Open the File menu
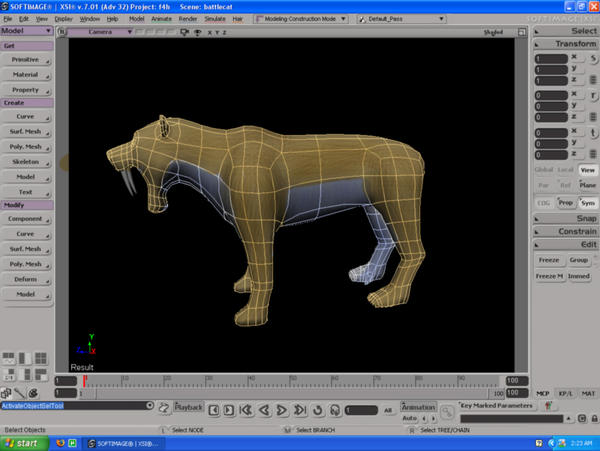600x451 pixels. (8, 19)
